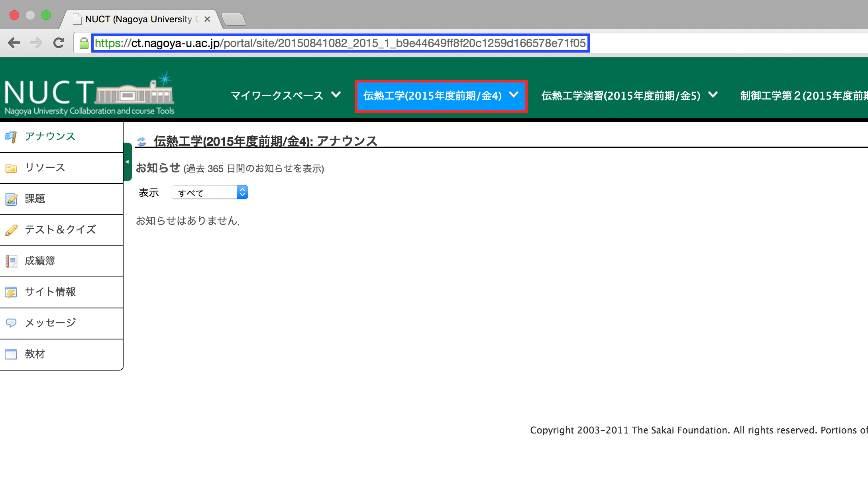Screen dimensions: 868x504
Task: Click the メッセージ speech bubble icon
Action: (11, 323)
